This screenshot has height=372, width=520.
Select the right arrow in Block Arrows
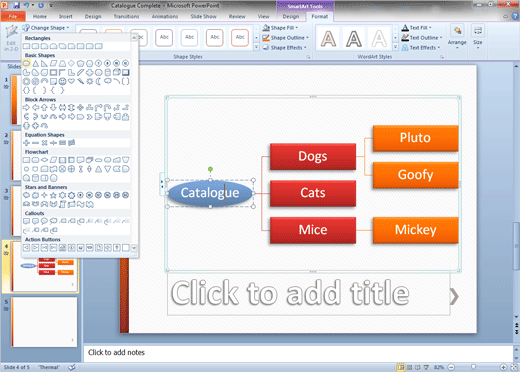pyautogui.click(x=26, y=108)
